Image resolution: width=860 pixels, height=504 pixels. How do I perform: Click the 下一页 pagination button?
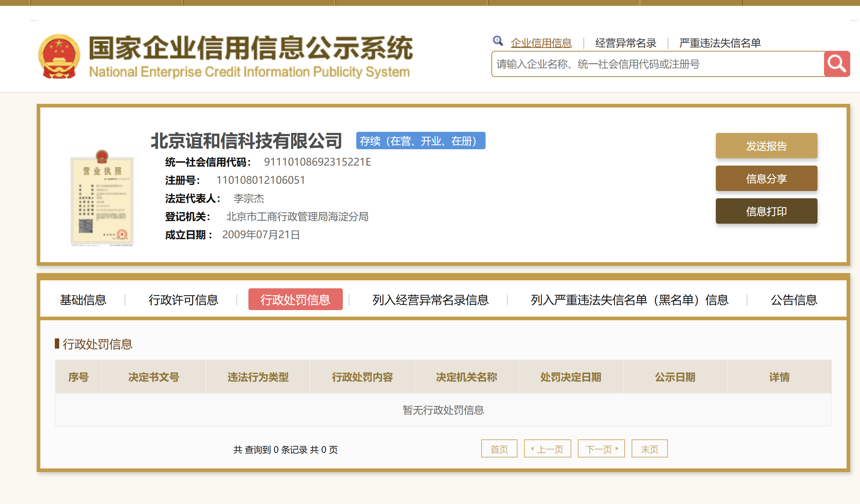click(x=601, y=449)
